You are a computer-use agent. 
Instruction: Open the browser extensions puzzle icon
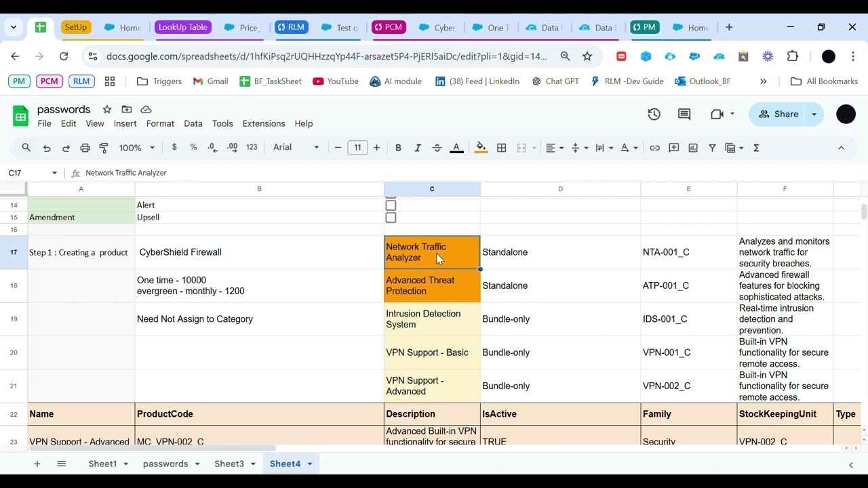[793, 56]
